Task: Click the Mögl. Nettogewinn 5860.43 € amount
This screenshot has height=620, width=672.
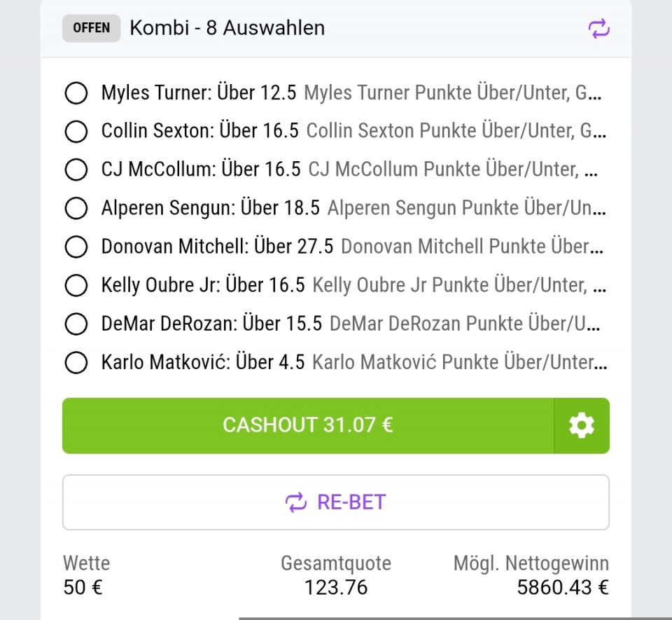Action: tap(562, 587)
